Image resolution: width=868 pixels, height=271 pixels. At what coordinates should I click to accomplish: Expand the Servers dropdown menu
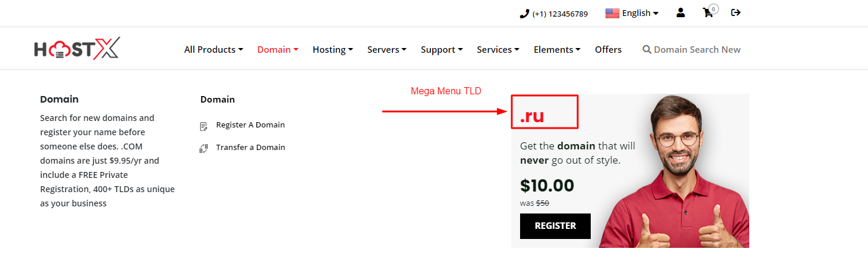(x=387, y=50)
